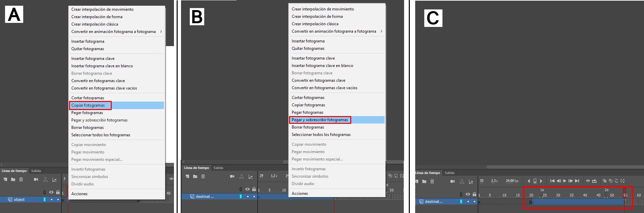Screen dimensions: 644x213
Task: Click new layer icon in panel A
Action: (x=5, y=179)
